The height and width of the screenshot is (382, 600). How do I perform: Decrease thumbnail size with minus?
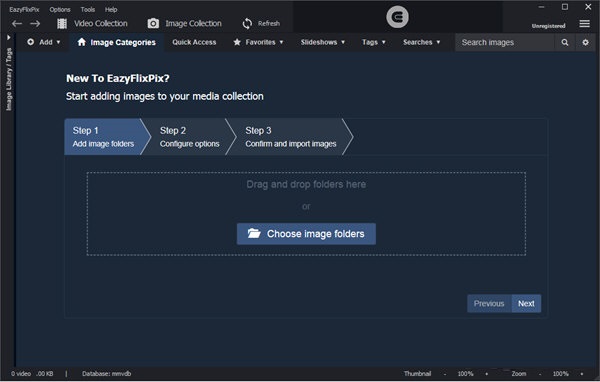(445, 374)
